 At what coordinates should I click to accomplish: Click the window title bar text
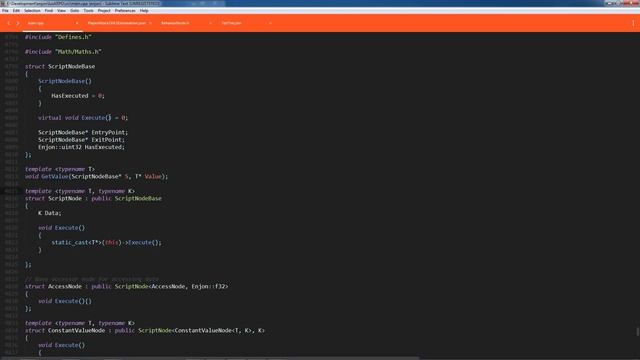point(84,3)
